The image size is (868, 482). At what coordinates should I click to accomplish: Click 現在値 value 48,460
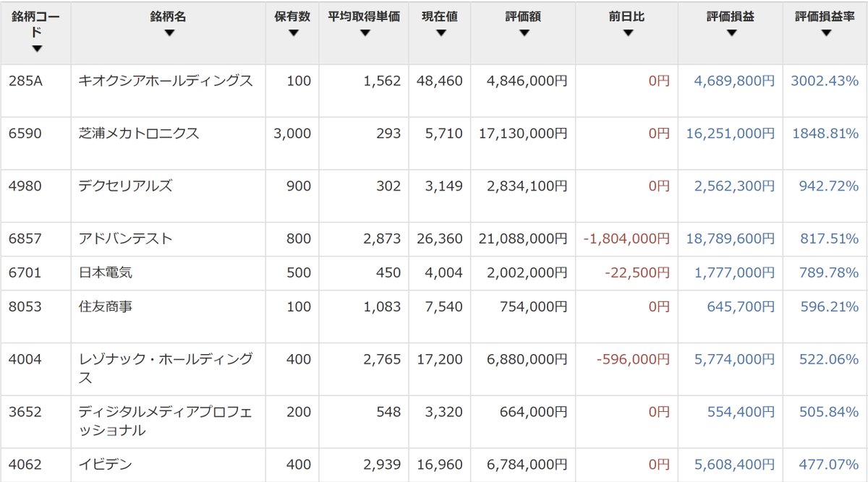click(x=440, y=81)
